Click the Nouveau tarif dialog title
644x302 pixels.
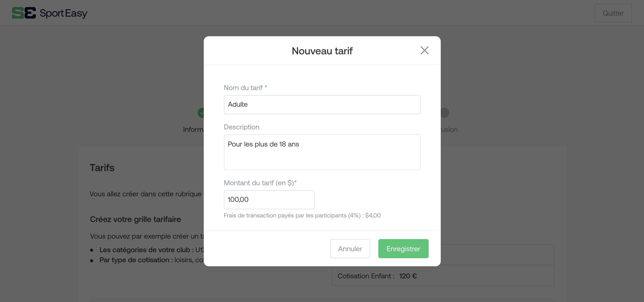tap(322, 51)
